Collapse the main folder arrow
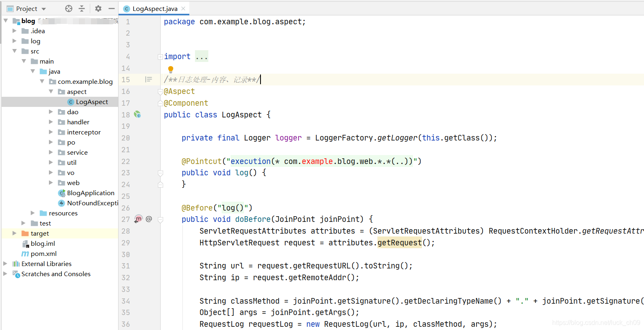This screenshot has height=330, width=644. [x=24, y=61]
